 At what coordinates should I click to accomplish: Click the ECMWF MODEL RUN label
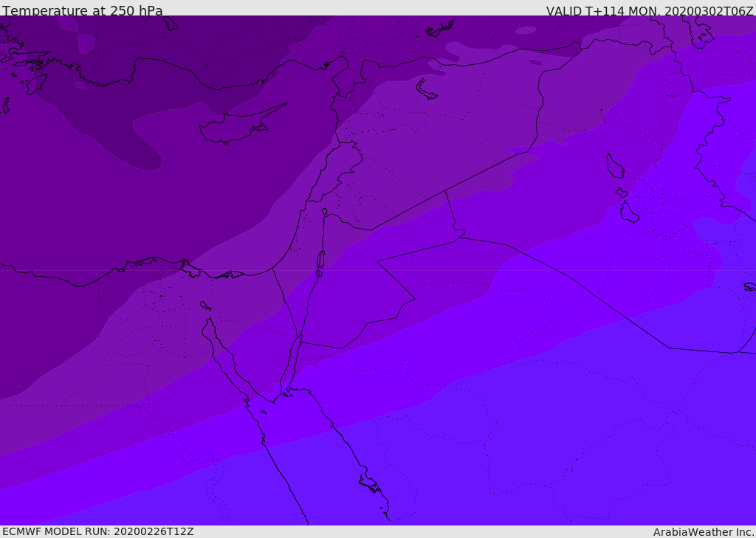(x=98, y=531)
